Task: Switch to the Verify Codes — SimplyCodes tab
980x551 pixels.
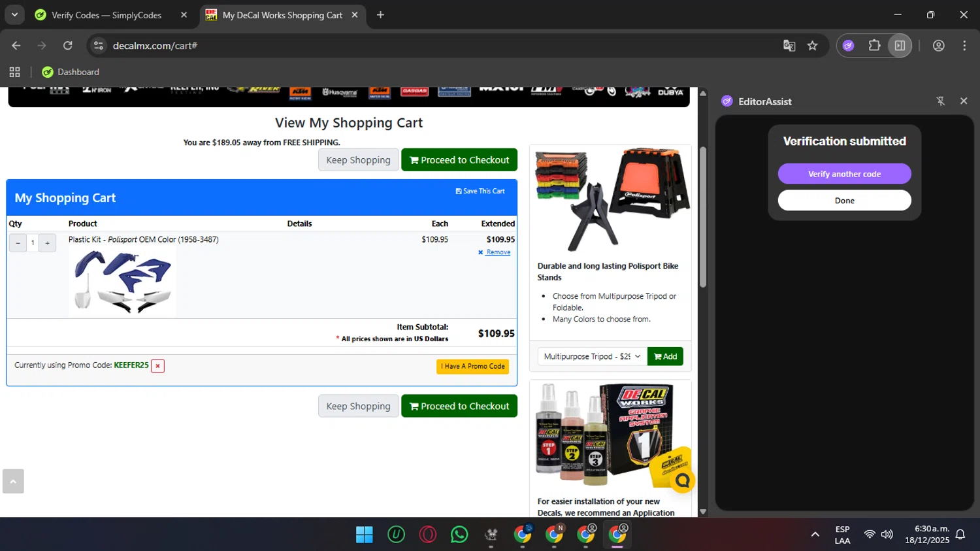Action: 106,15
